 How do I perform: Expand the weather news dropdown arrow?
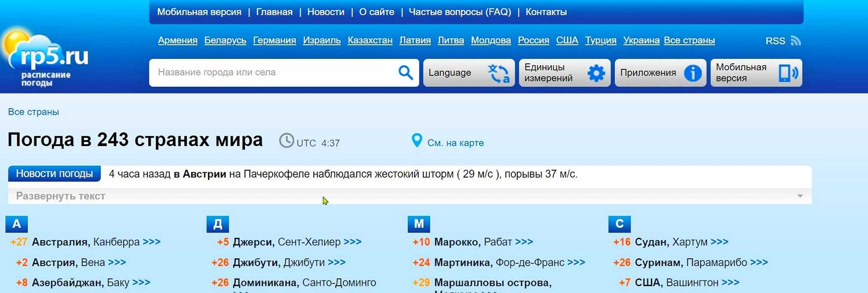click(x=800, y=196)
